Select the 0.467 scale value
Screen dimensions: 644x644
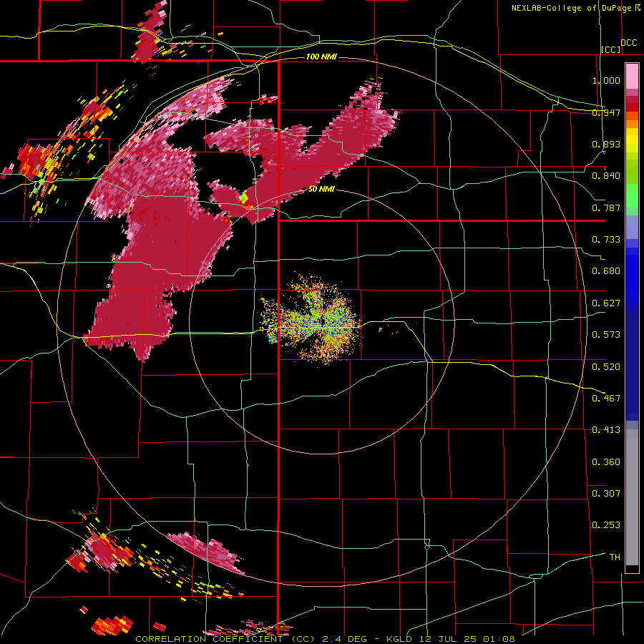pyautogui.click(x=606, y=398)
